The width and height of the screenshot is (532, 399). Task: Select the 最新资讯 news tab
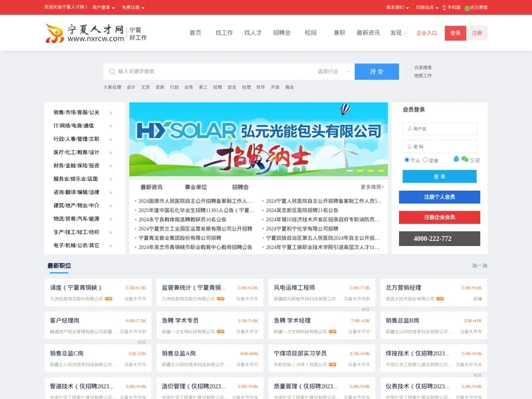(x=151, y=187)
